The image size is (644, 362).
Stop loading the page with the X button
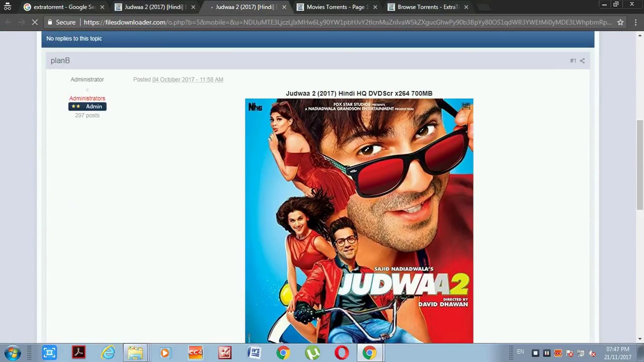click(35, 22)
